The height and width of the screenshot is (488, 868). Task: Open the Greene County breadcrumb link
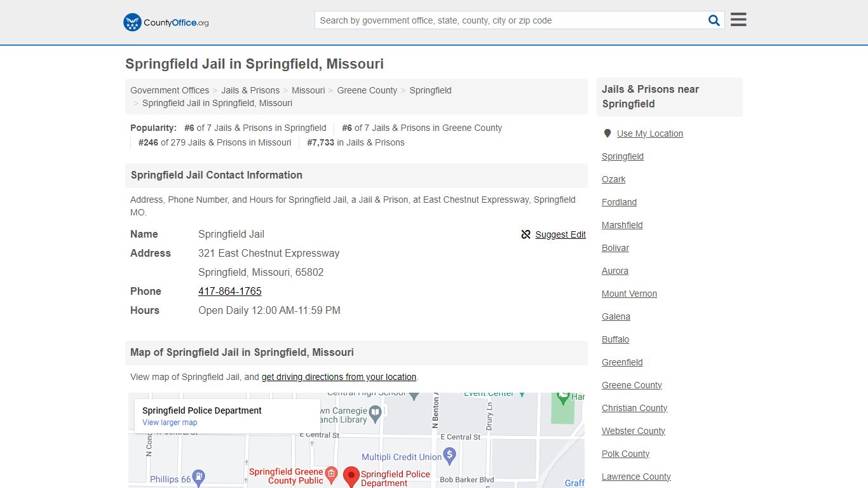(367, 90)
